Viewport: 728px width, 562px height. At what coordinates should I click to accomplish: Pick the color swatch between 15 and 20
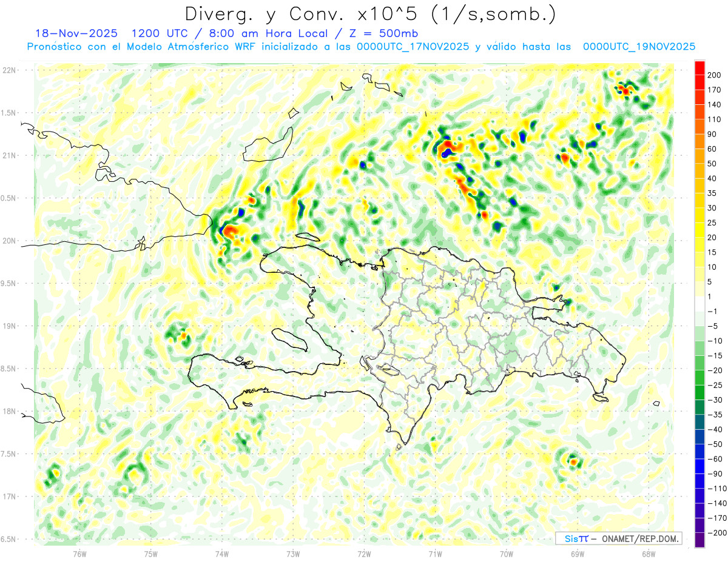[x=700, y=245]
